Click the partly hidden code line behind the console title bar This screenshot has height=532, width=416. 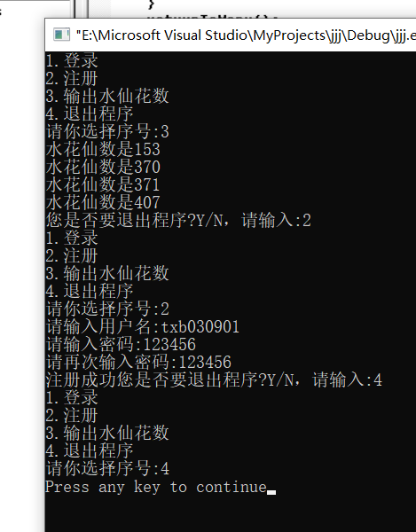tap(213, 16)
